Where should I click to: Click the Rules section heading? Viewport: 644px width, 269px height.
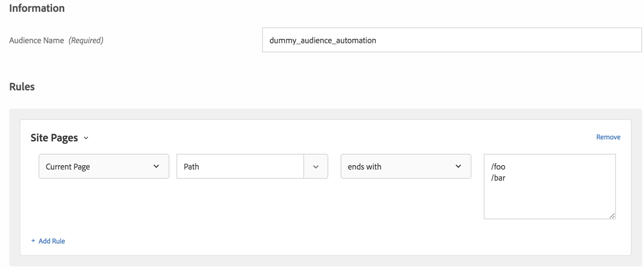(x=22, y=87)
